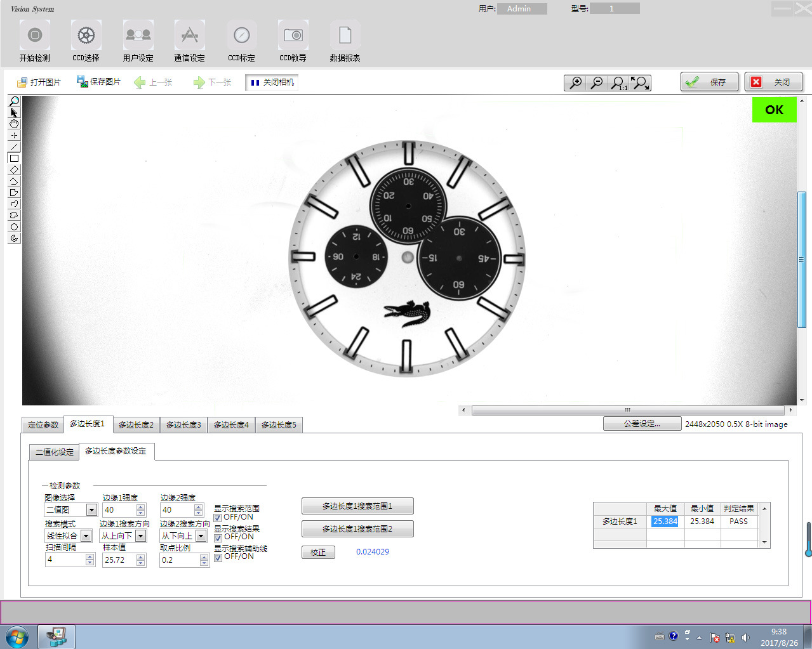Image resolution: width=812 pixels, height=649 pixels.
Task: Click the Windows Start button
Action: [x=17, y=637]
